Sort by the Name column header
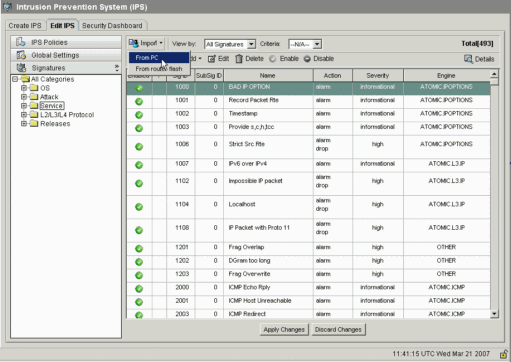 coord(268,76)
